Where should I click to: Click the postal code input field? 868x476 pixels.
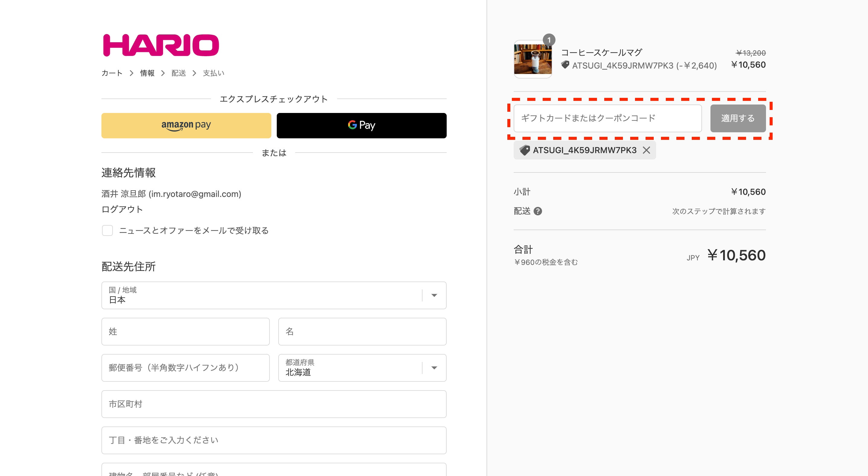(x=185, y=368)
